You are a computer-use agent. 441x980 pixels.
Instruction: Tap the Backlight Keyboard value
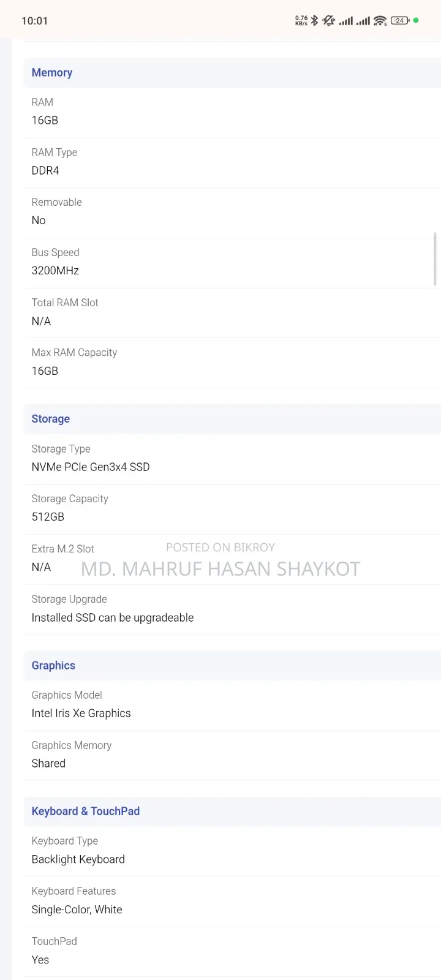pyautogui.click(x=78, y=860)
